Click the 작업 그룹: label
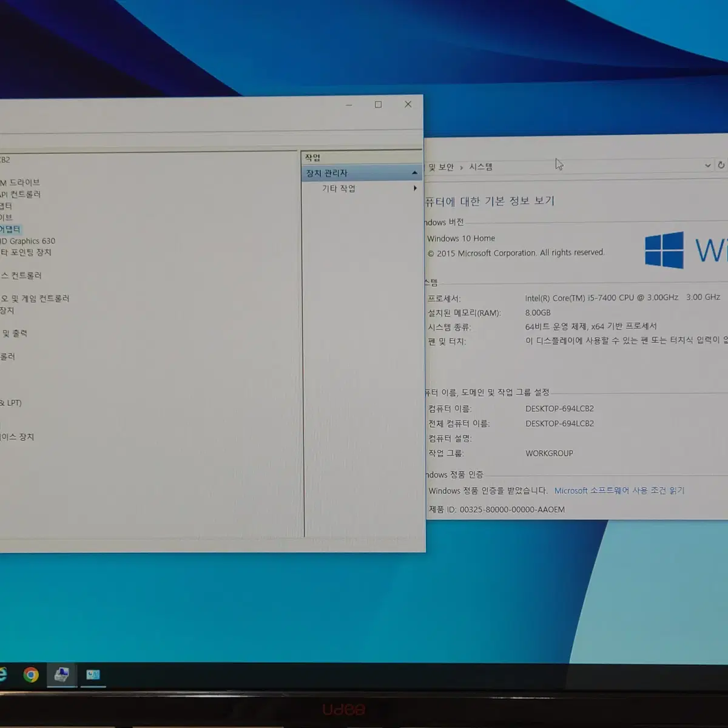 pyautogui.click(x=446, y=453)
